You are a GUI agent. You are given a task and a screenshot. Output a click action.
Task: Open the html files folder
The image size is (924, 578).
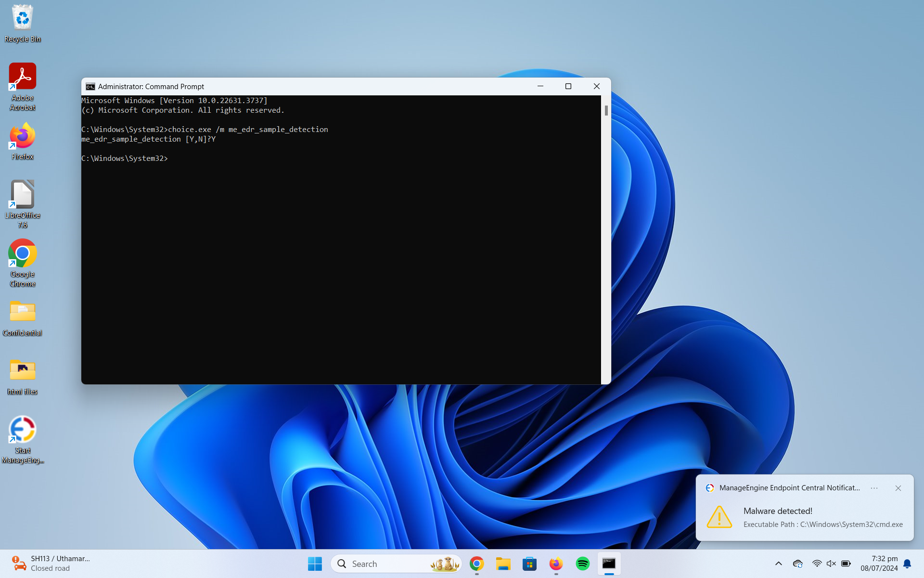tap(22, 371)
